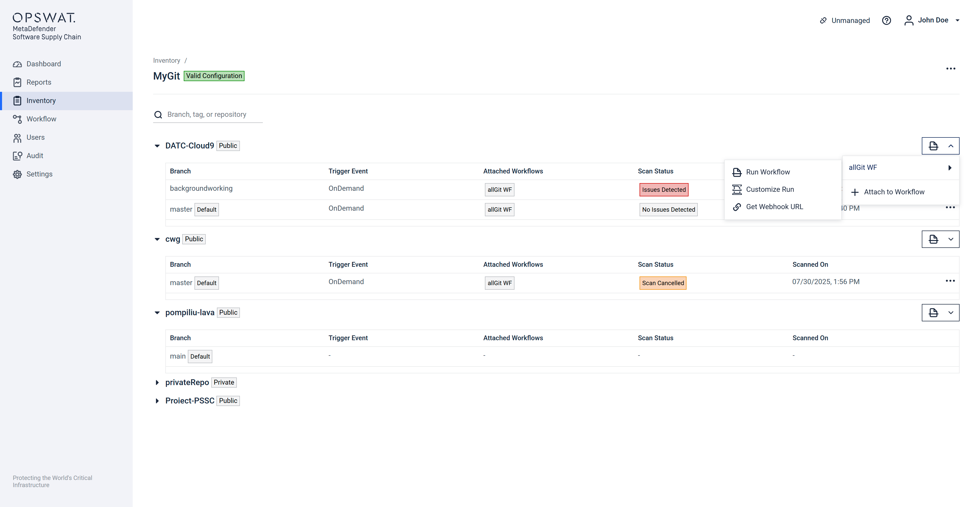980x507 pixels.
Task: Click allGit WF tag on cwg master row
Action: [499, 283]
